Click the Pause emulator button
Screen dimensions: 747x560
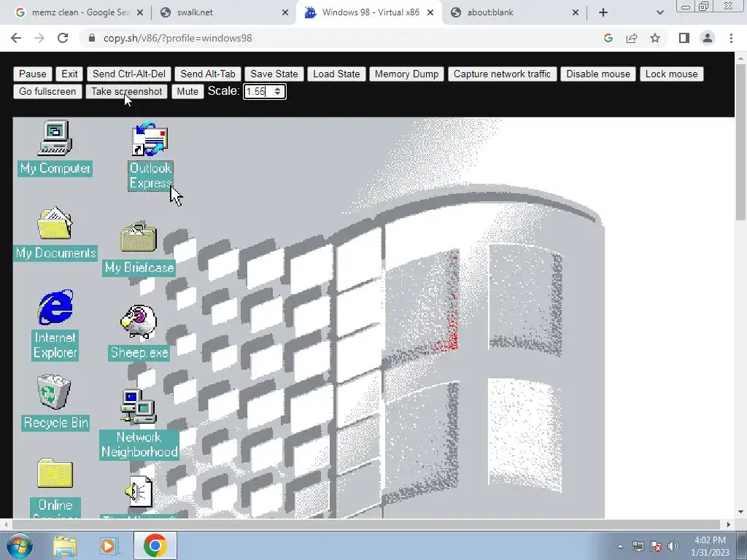[32, 74]
